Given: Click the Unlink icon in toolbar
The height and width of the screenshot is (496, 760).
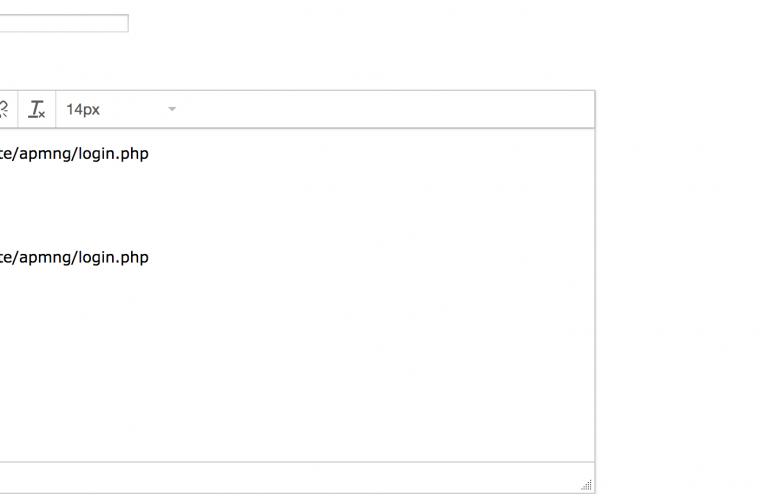Looking at the screenshot, I should 4,109.
